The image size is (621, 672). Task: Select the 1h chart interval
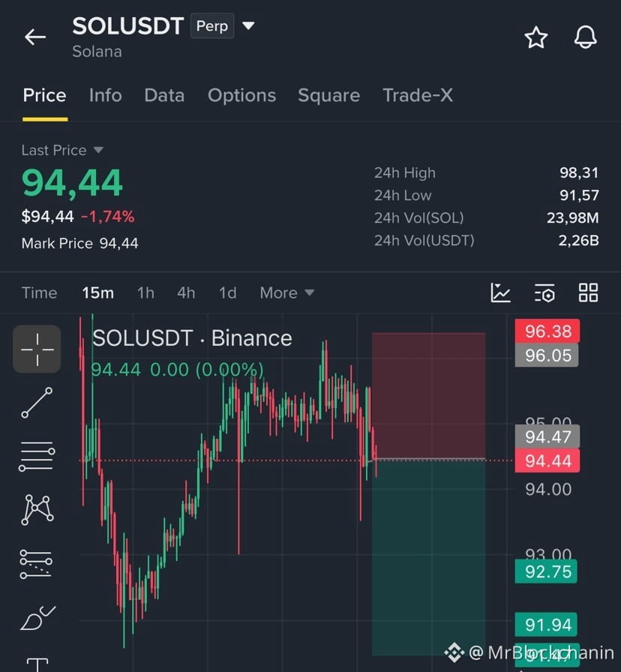[x=145, y=292]
